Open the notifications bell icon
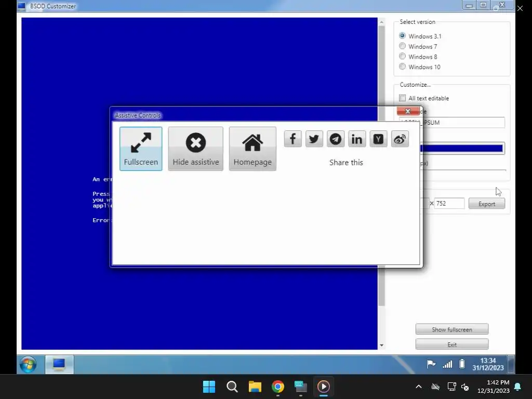Screen dimensions: 532x399 518,387
